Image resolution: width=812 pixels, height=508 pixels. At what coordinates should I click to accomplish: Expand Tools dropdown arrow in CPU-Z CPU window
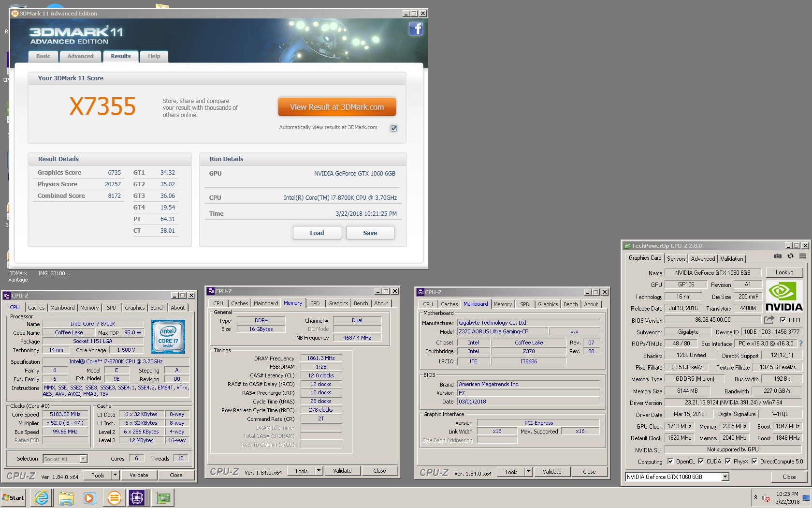[115, 475]
